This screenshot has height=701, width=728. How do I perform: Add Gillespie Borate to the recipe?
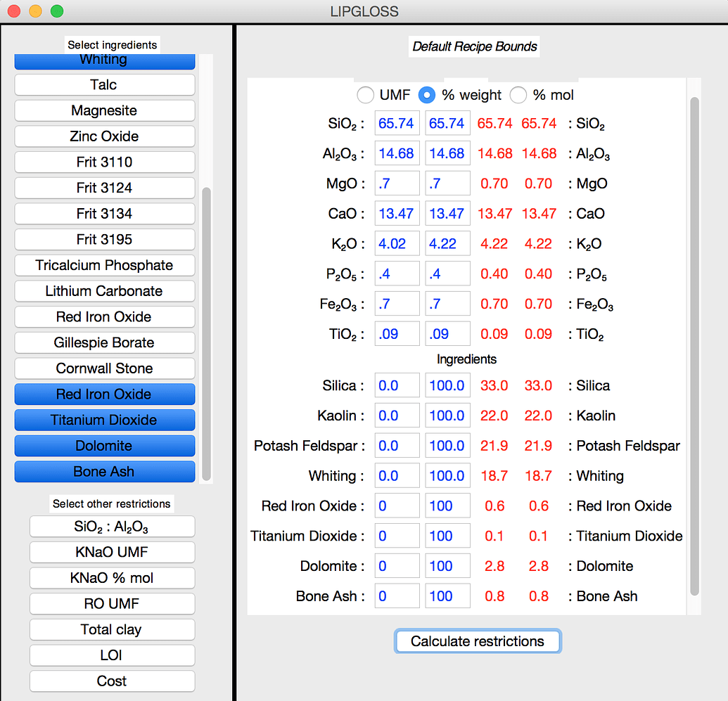tap(104, 343)
